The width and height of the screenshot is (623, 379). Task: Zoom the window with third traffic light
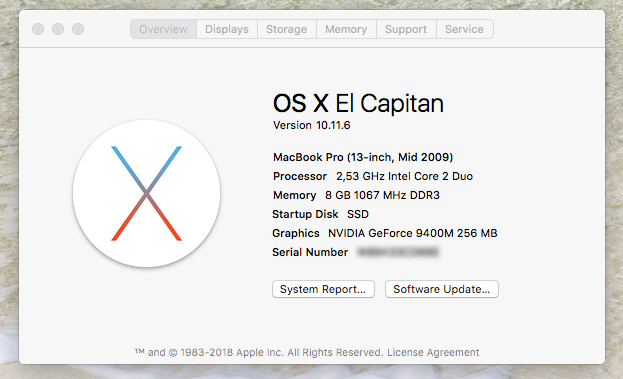coord(78,29)
